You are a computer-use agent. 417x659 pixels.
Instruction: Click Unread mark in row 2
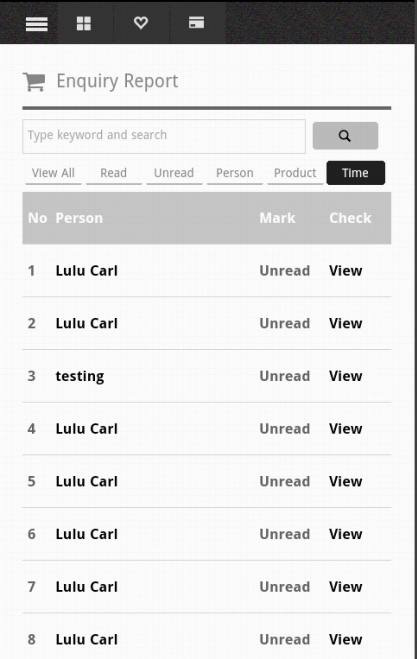pos(285,324)
